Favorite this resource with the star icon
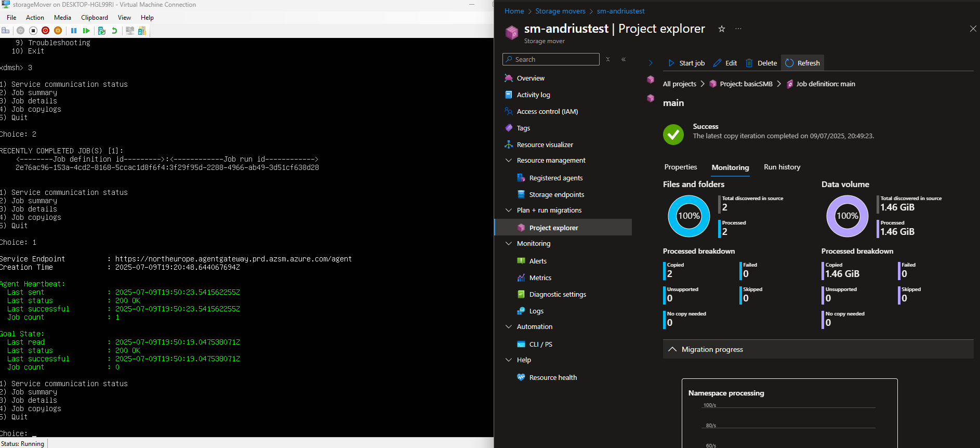The height and width of the screenshot is (448, 980). click(x=722, y=29)
